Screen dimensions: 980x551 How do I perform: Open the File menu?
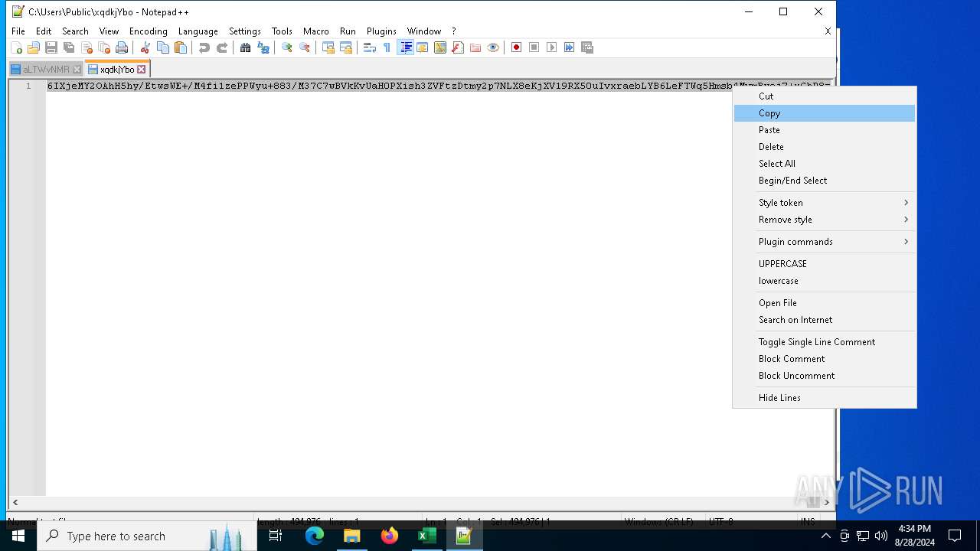(18, 31)
